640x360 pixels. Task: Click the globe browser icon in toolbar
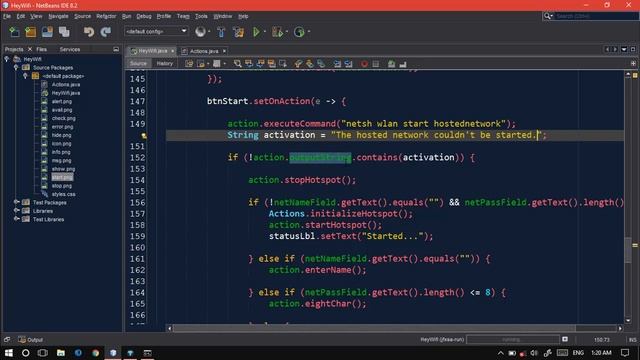[x=200, y=32]
